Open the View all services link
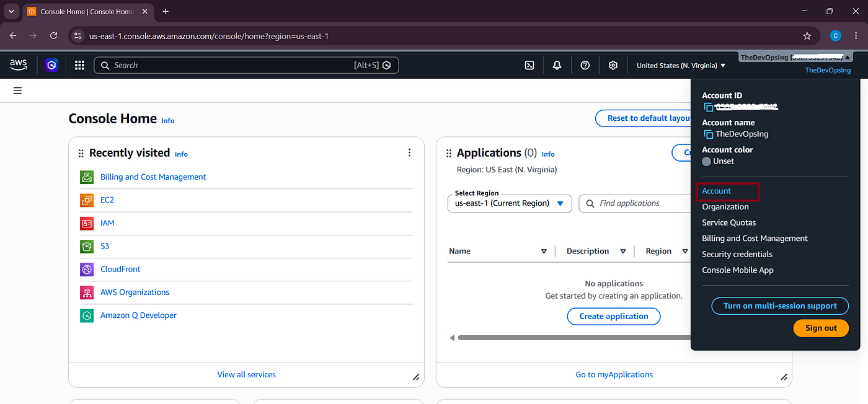868x404 pixels. (x=246, y=375)
